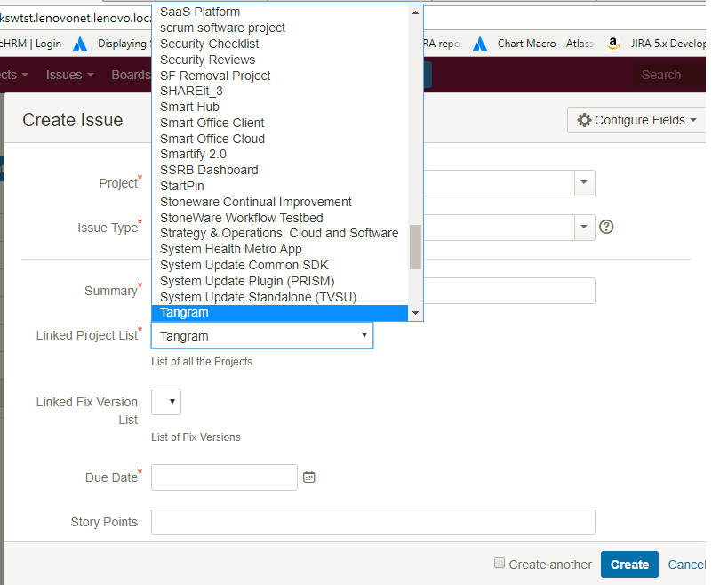728x585 pixels.
Task: Open the Linked Fix Version List dropdown
Action: [166, 402]
